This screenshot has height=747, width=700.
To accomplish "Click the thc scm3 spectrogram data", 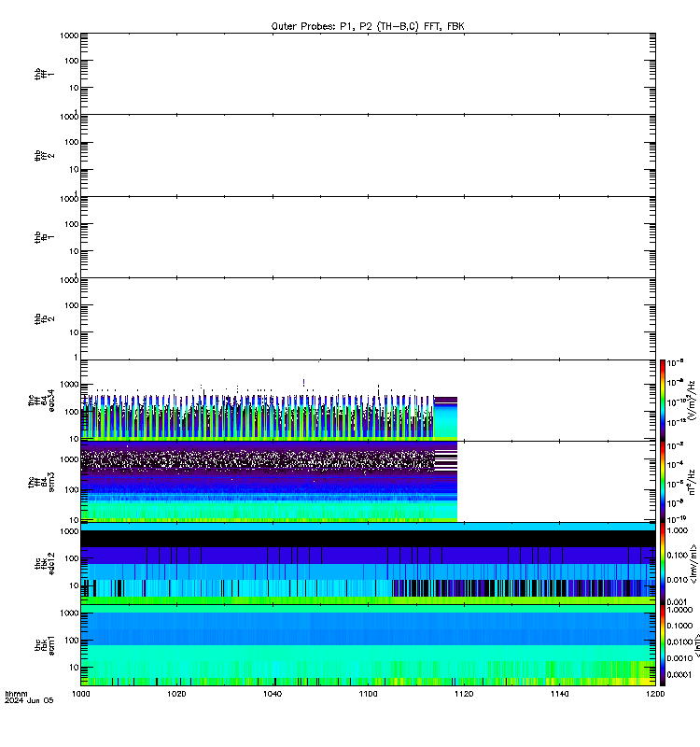I will click(269, 482).
